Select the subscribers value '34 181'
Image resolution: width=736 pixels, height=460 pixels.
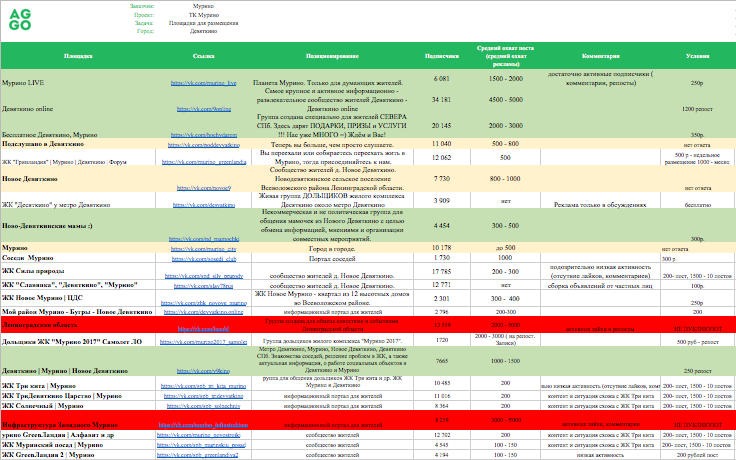tap(442, 100)
